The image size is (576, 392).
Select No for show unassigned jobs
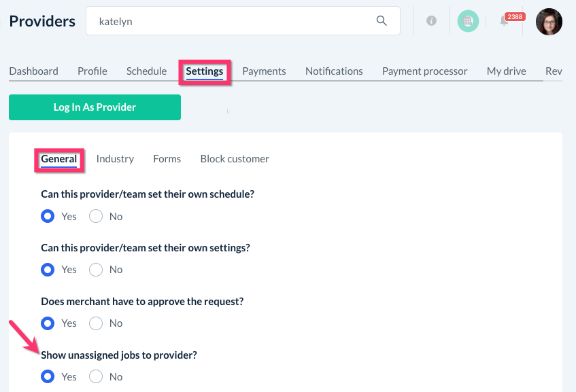click(96, 376)
